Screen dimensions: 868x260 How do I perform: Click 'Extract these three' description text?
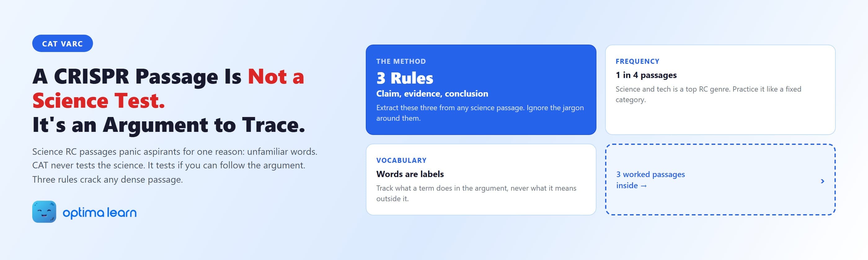[x=480, y=113]
